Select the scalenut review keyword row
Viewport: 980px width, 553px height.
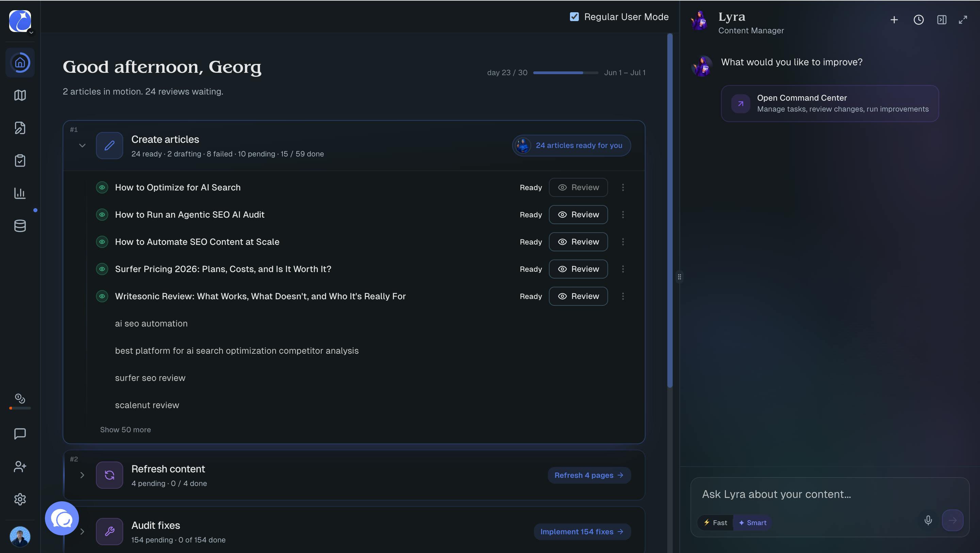(x=147, y=405)
